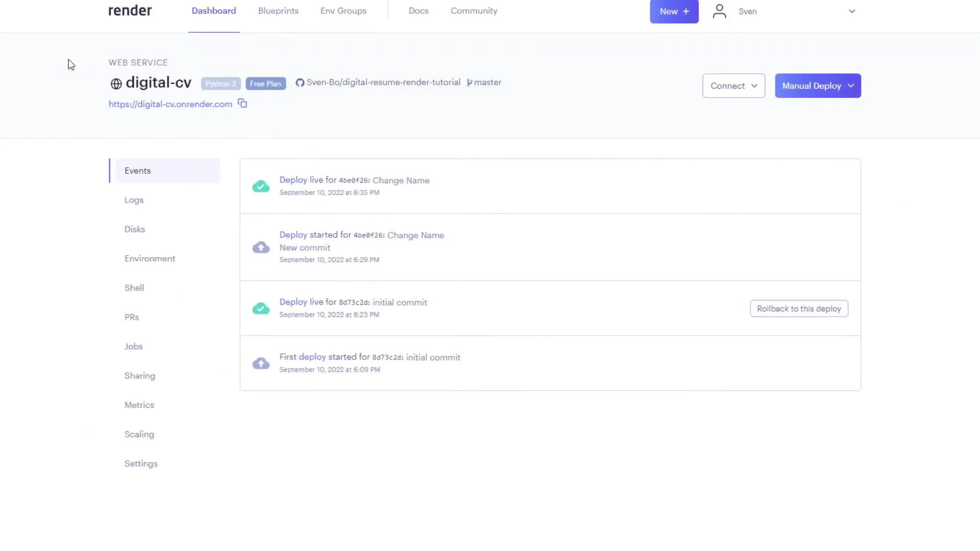980x551 pixels.
Task: Open the user profile icon in header
Action: tap(719, 11)
